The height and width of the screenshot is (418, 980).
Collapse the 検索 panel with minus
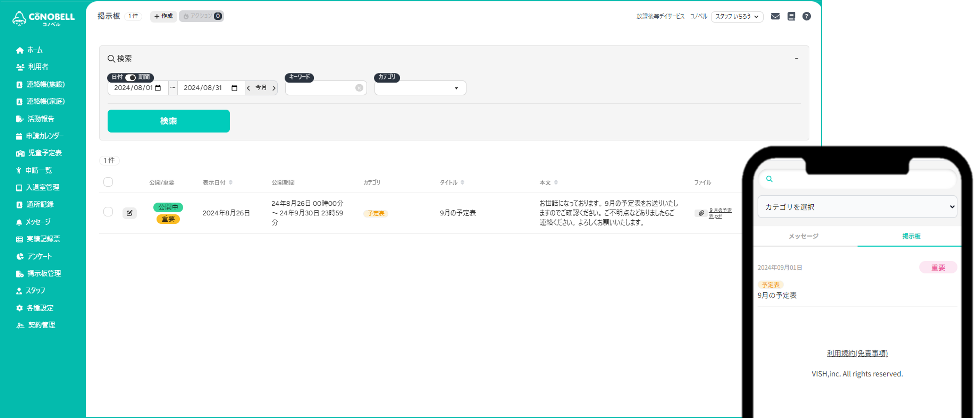coord(796,58)
